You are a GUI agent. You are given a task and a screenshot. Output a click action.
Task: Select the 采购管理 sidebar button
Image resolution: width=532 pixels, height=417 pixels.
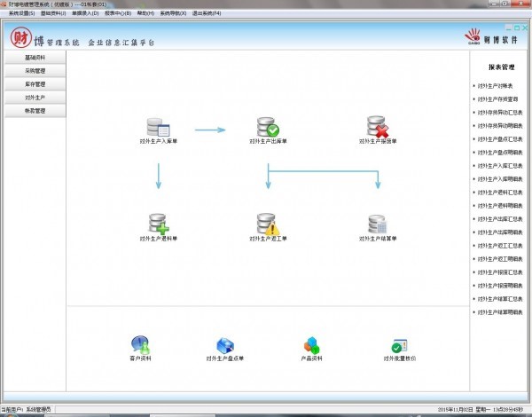point(36,71)
